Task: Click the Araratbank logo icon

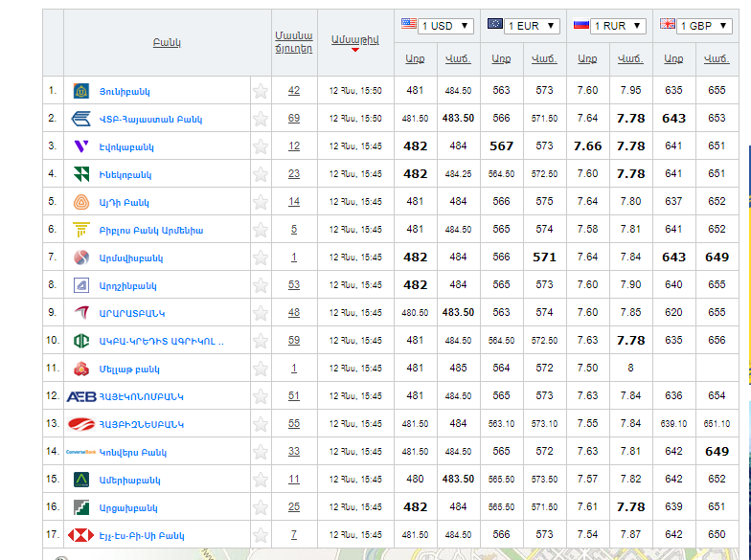Action: (80, 313)
